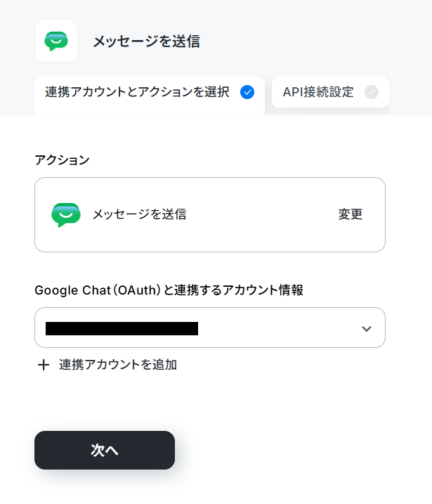
Task: Click the plus icon beside 連携アカウントを追加
Action: pos(44,365)
